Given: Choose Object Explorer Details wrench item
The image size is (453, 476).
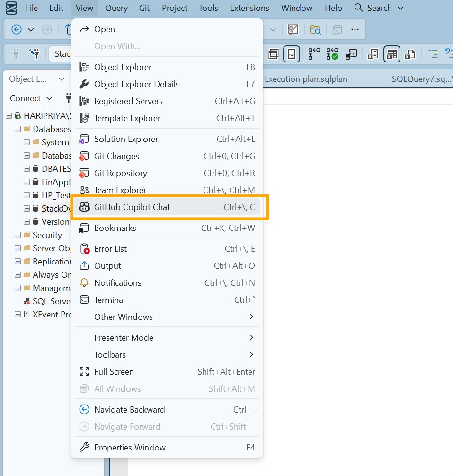Looking at the screenshot, I should (167, 84).
